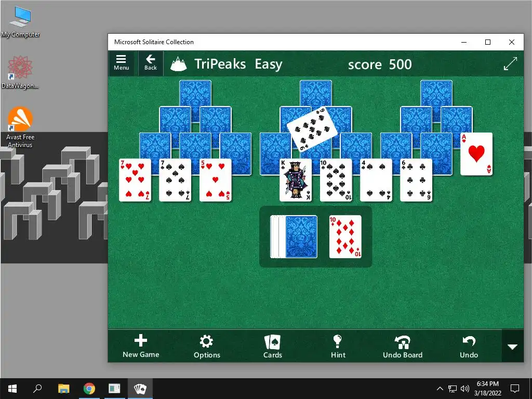Select the 6 of clubs card

point(416,180)
